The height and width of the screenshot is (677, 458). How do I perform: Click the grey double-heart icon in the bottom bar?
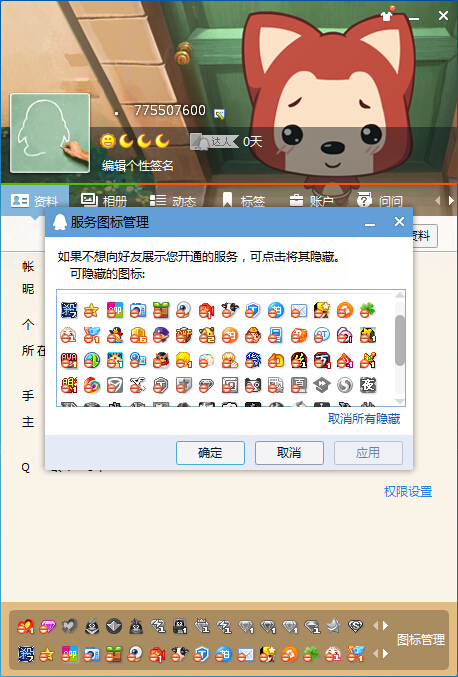click(69, 626)
